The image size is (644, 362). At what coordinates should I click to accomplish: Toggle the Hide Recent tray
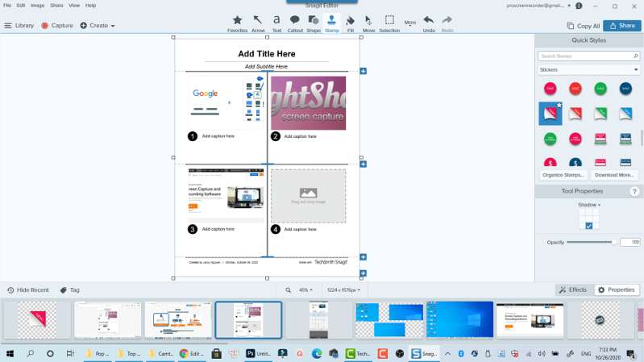click(28, 289)
